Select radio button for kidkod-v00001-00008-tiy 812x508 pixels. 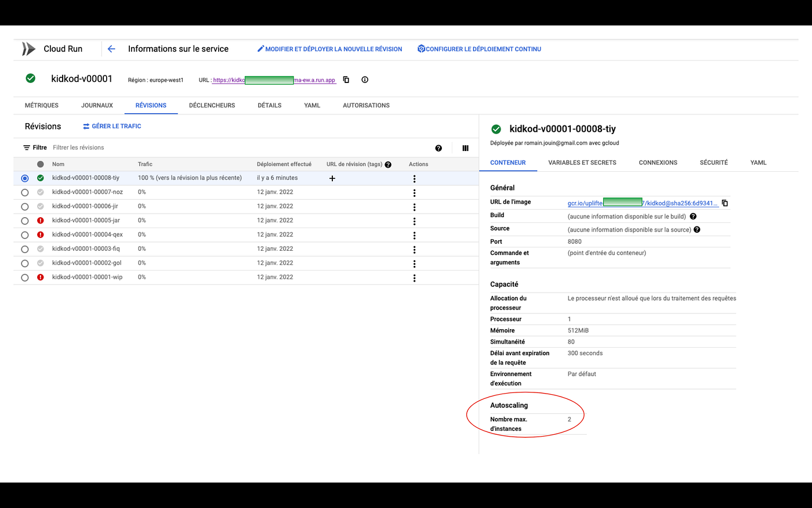pyautogui.click(x=24, y=178)
